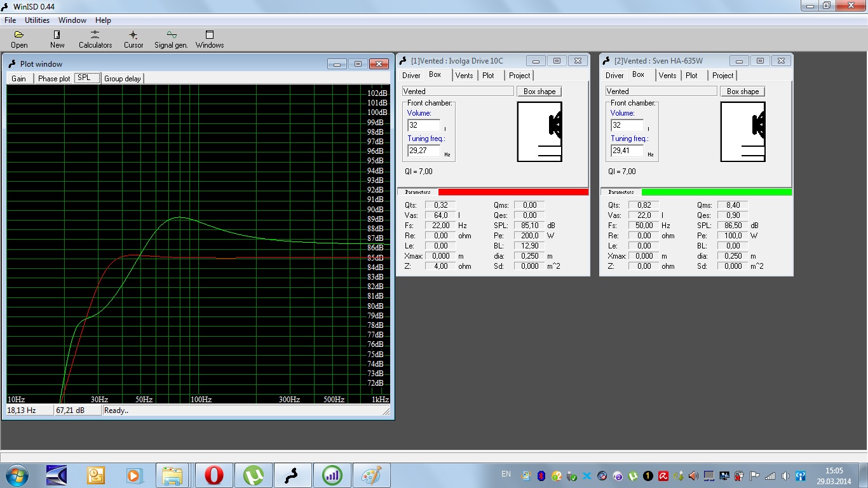Create a new project with New icon
The image size is (868, 488).
(57, 39)
